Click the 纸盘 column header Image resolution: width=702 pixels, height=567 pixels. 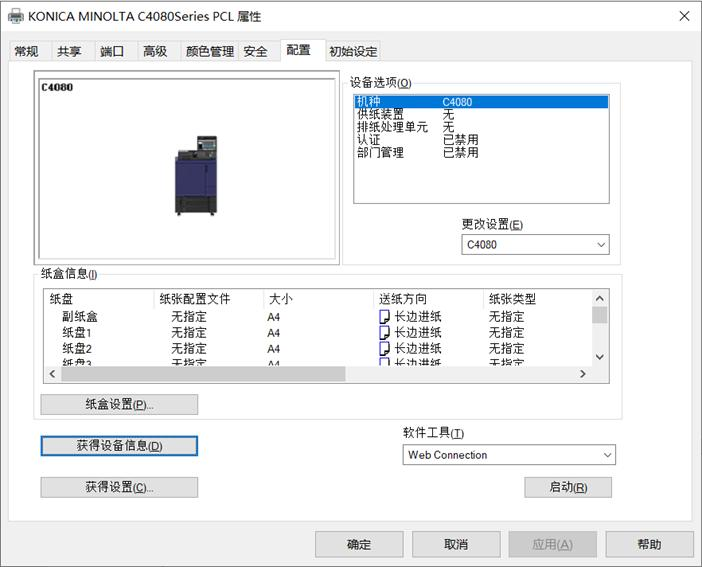click(x=99, y=299)
